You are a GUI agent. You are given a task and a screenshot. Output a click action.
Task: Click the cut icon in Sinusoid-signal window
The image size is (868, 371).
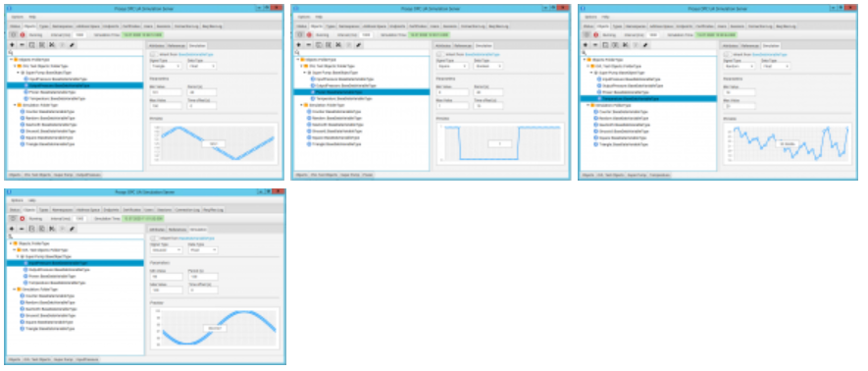[x=52, y=229]
